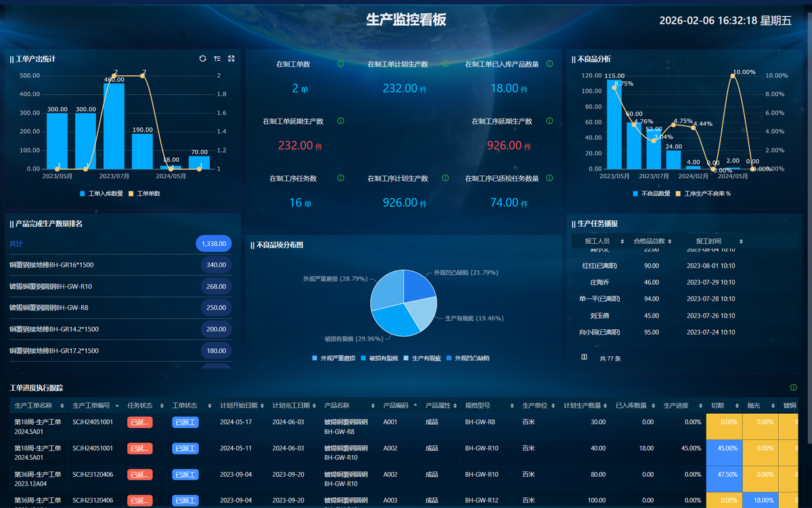This screenshot has height=508, width=812.
Task: Refresh the 工单产出统计 chart
Action: point(202,59)
